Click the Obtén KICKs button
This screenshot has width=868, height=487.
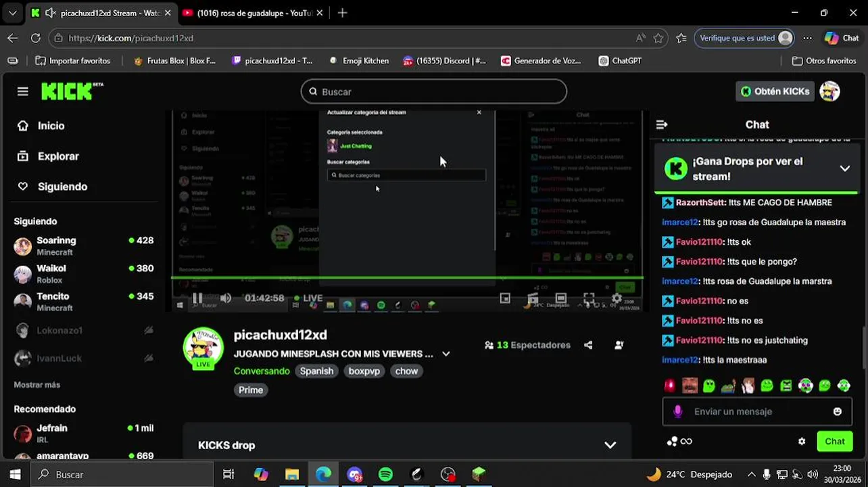775,91
